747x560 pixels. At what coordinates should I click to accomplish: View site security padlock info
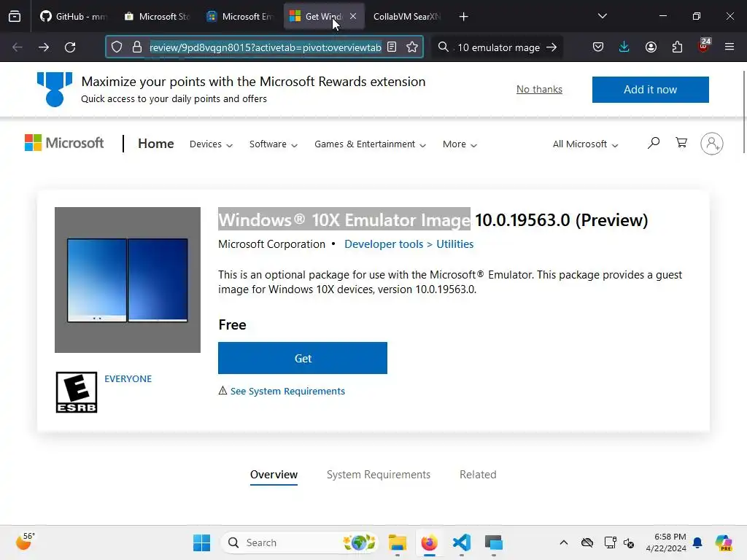point(137,47)
